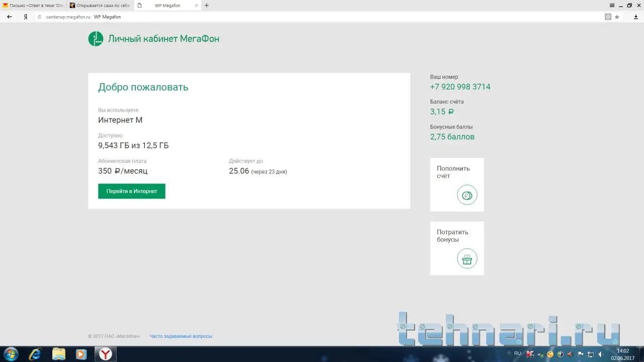Click the Перейти в Интернет button
644x362 pixels.
click(132, 191)
